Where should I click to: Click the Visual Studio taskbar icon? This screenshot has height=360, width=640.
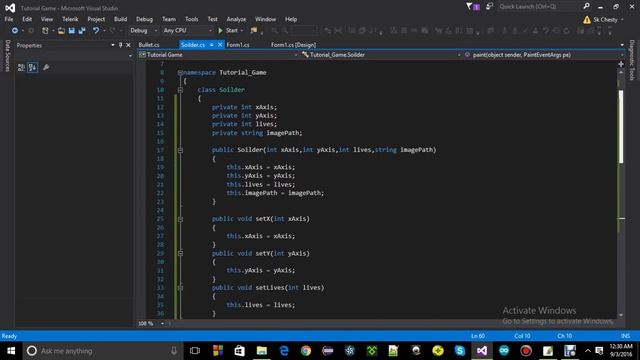[x=482, y=351]
